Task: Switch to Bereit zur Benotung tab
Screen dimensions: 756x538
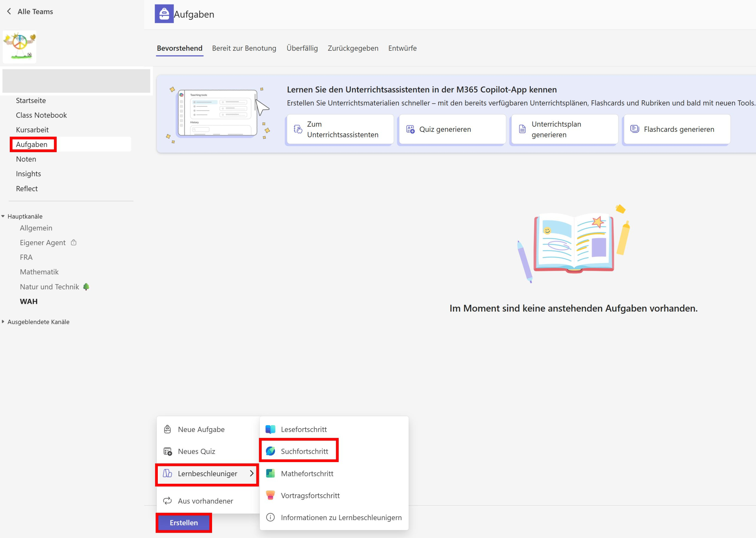Action: pos(244,48)
